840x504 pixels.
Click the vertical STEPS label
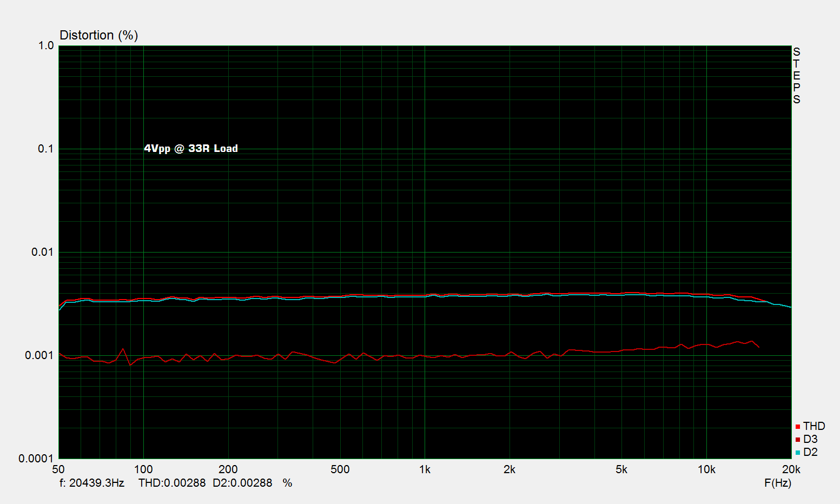pos(797,76)
